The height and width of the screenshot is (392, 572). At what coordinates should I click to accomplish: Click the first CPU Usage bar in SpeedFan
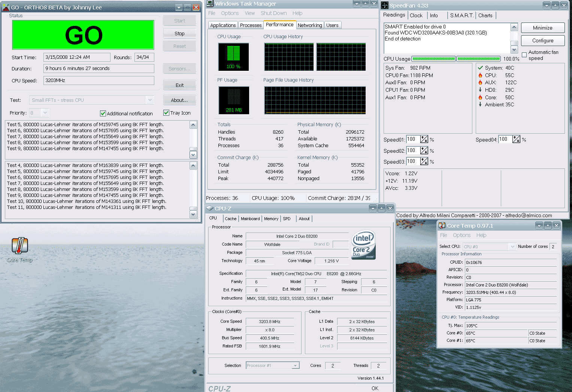pyautogui.click(x=433, y=59)
